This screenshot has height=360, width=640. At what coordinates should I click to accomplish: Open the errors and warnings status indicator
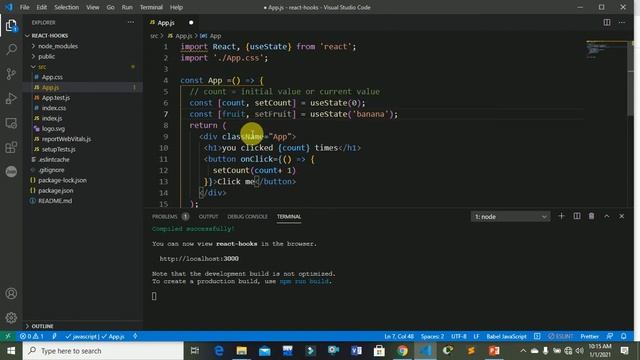(32, 336)
